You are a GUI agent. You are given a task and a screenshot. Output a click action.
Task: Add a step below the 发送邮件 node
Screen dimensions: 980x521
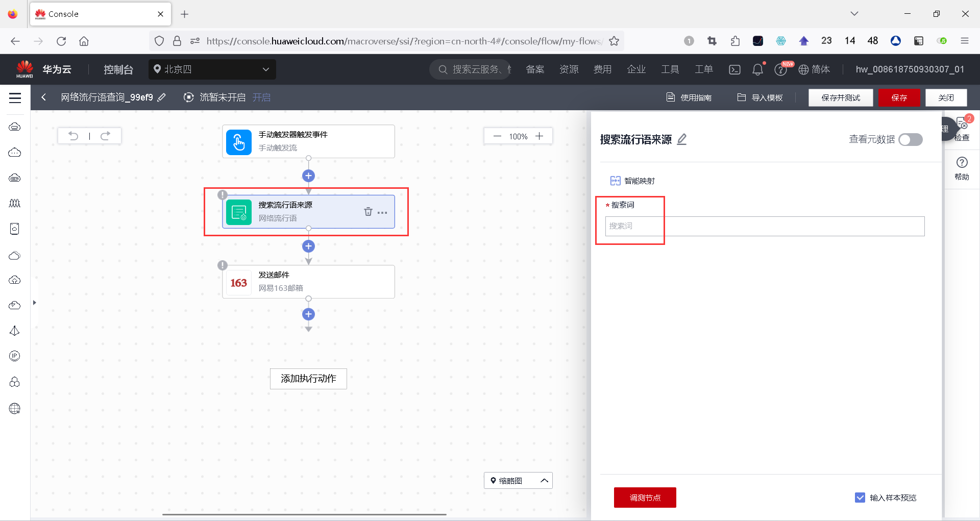pos(308,314)
